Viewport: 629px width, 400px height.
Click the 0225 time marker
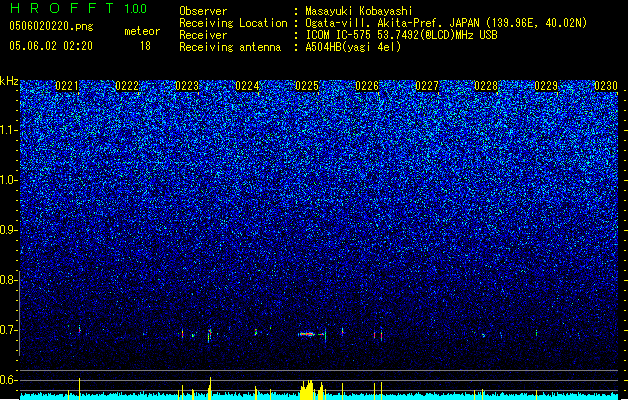307,86
